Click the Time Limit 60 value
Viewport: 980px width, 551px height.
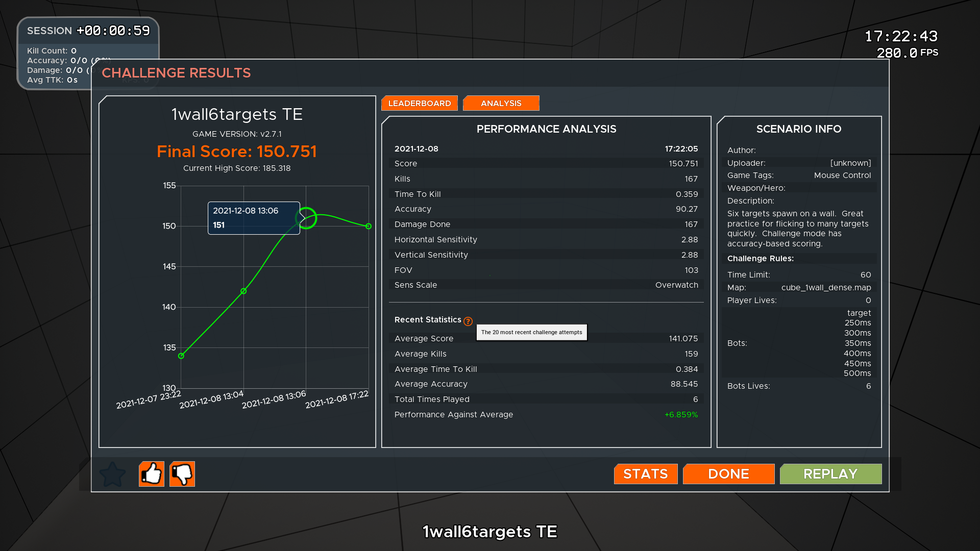coord(866,275)
